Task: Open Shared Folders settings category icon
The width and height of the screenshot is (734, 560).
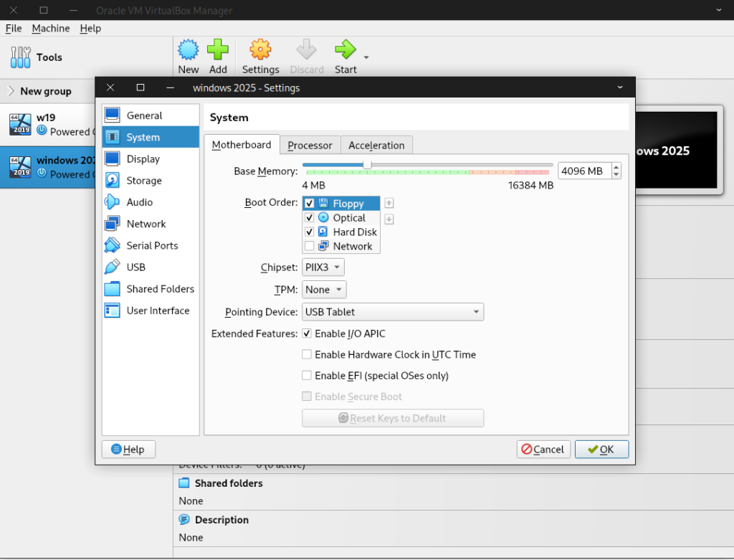Action: pos(113,289)
